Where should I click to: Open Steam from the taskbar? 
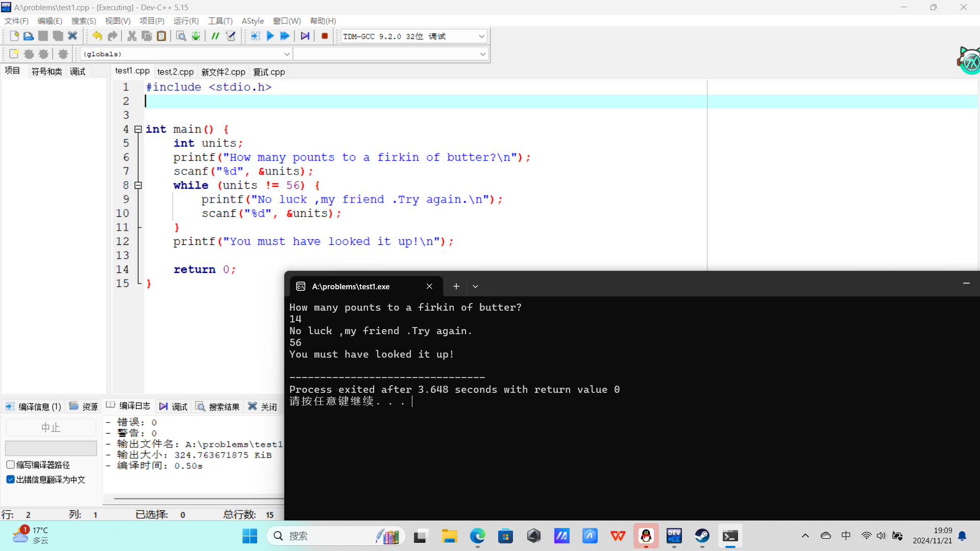(702, 536)
